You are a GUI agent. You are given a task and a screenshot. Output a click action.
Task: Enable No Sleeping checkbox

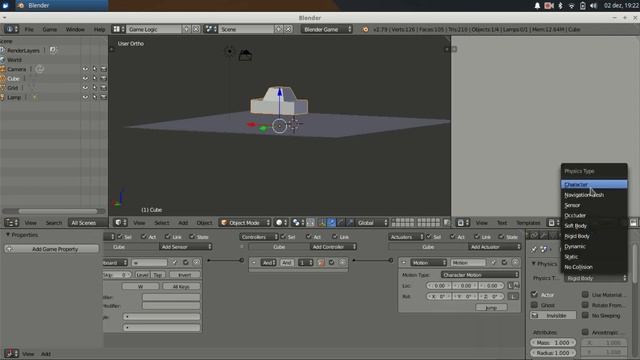point(585,315)
